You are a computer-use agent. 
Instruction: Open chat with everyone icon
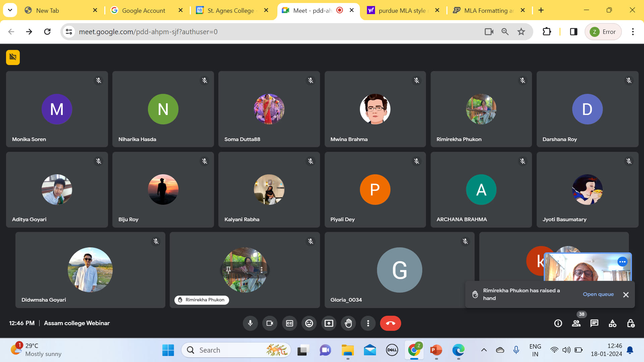594,323
